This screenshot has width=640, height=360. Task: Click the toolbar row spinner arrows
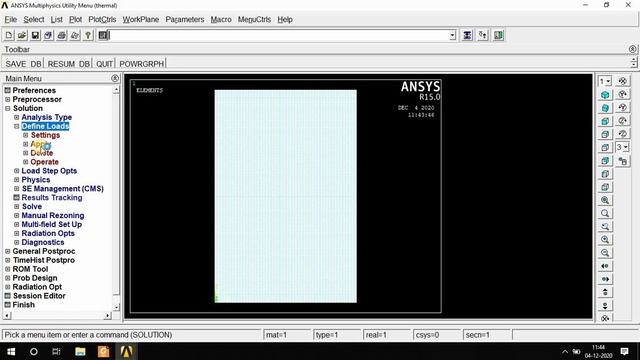[633, 62]
